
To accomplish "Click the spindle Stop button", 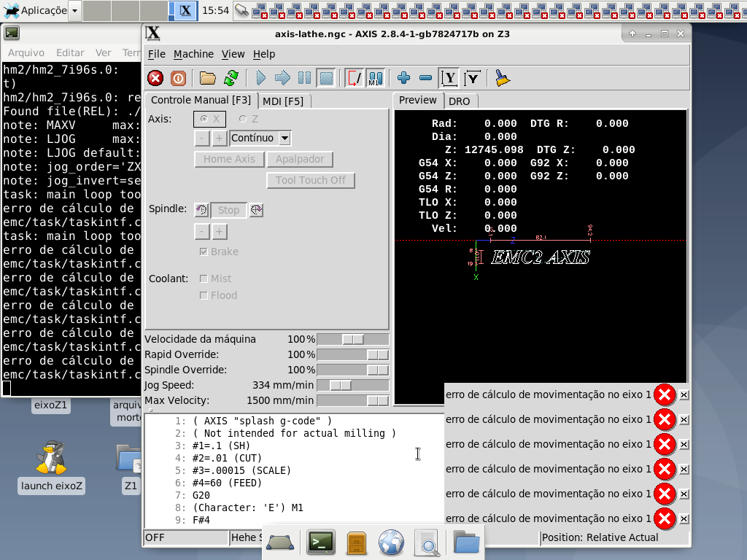I will click(x=228, y=210).
